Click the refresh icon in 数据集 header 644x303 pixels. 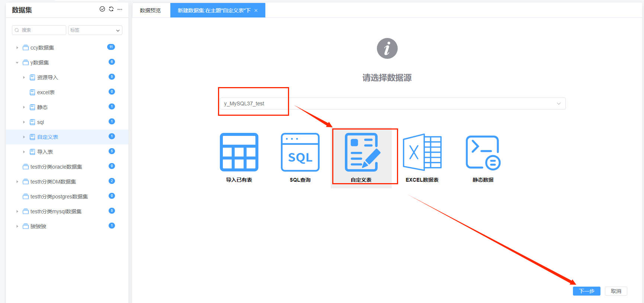point(111,9)
